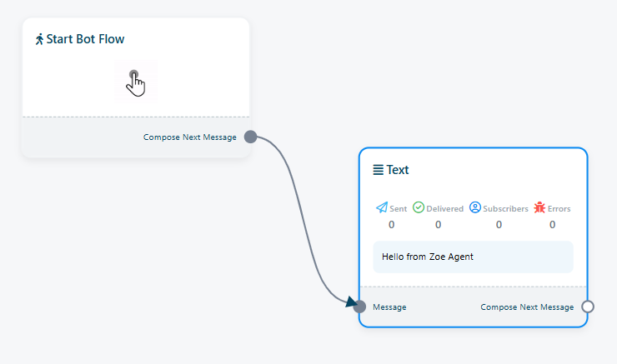Viewport: 617px width, 364px height.
Task: Open the 'Hello from Zoe Agent' message box
Action: point(473,257)
